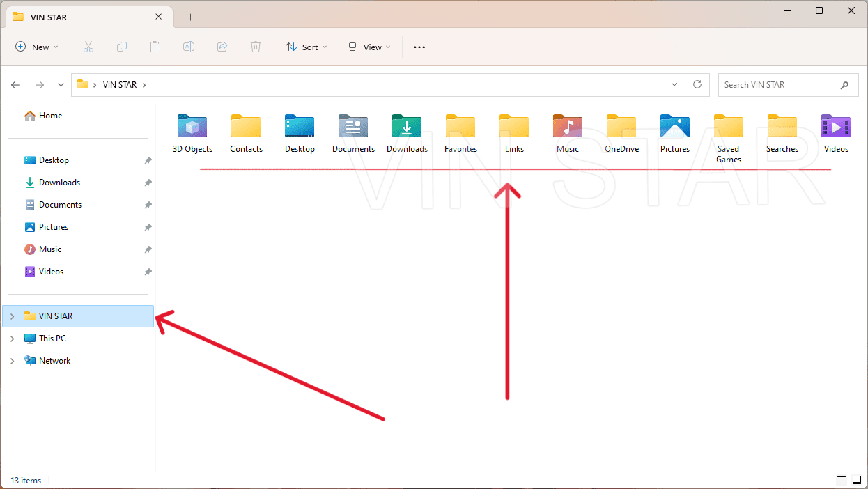This screenshot has width=868, height=489.
Task: Unpin Pictures using its pin icon
Action: coord(148,227)
